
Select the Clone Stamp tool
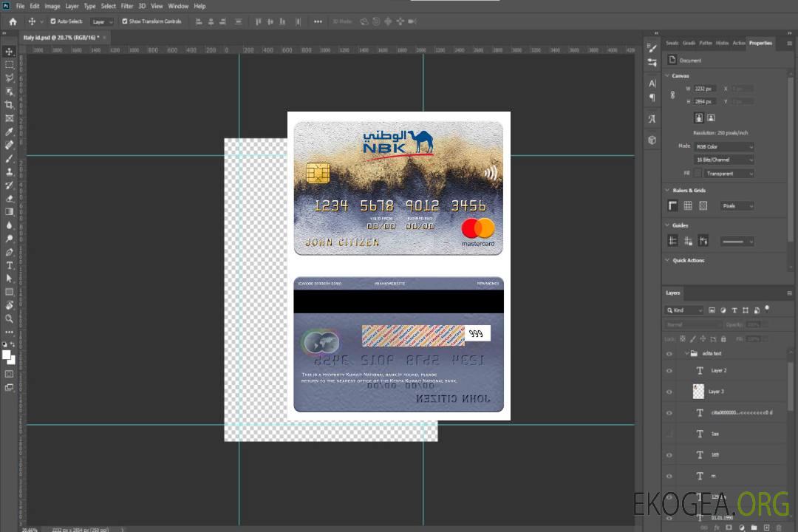pyautogui.click(x=9, y=171)
